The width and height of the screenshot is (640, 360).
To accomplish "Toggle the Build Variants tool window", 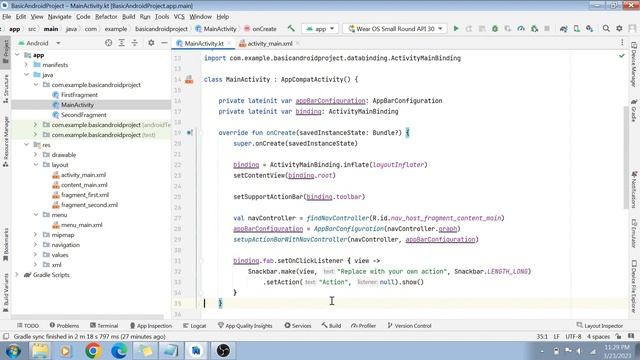I will click(x=6, y=292).
